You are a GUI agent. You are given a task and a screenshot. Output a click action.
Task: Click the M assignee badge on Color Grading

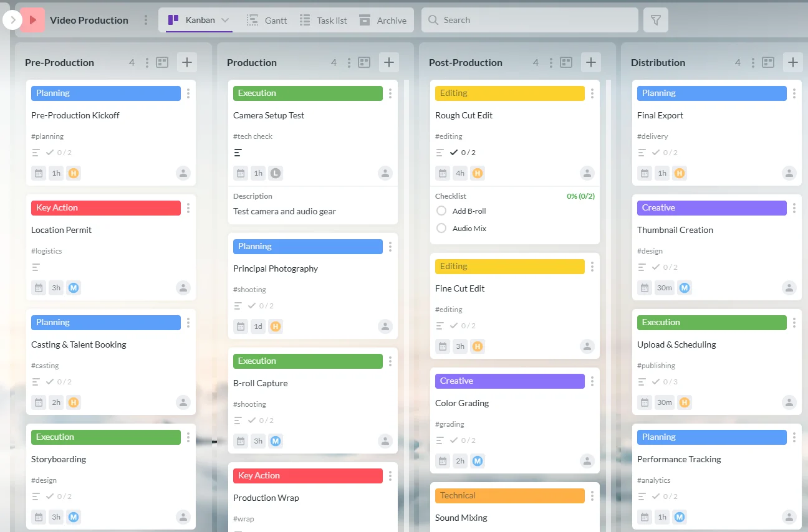click(x=478, y=460)
